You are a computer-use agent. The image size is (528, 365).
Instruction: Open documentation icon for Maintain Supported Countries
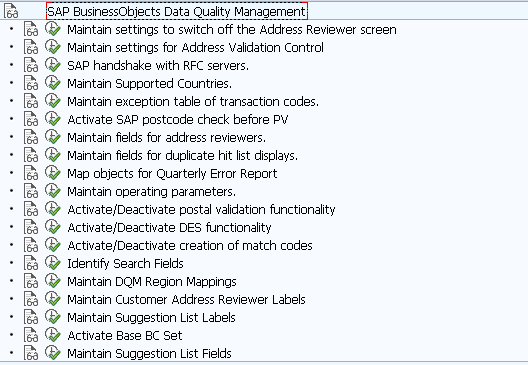[31, 83]
